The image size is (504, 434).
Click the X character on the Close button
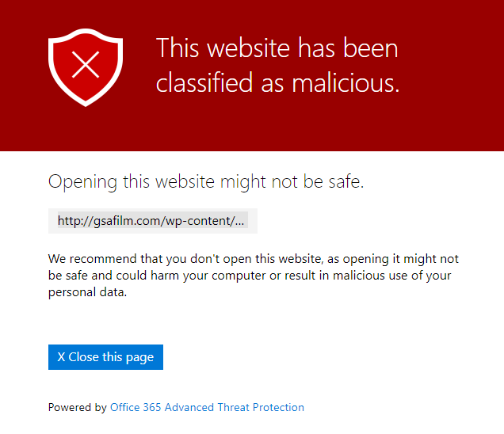tap(61, 357)
